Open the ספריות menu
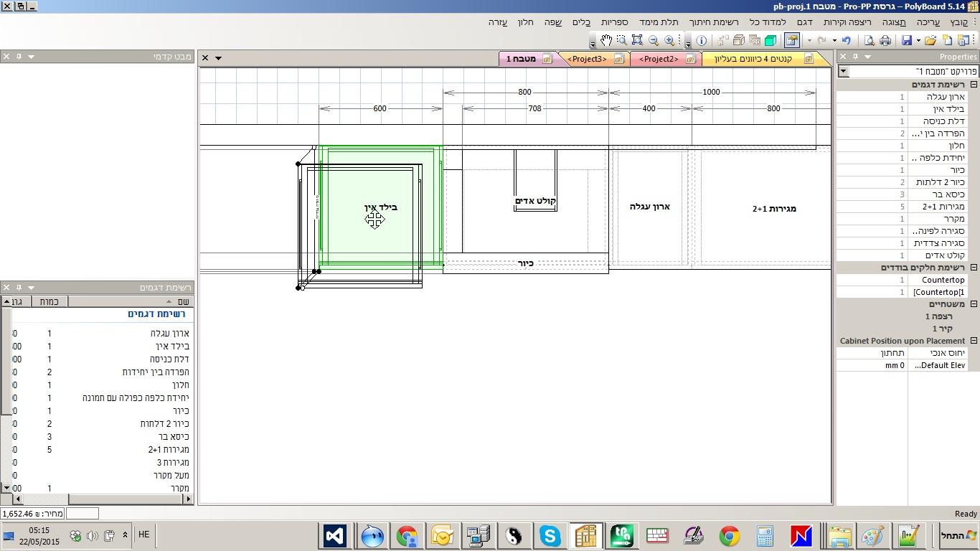This screenshot has width=980, height=551. coord(616,22)
